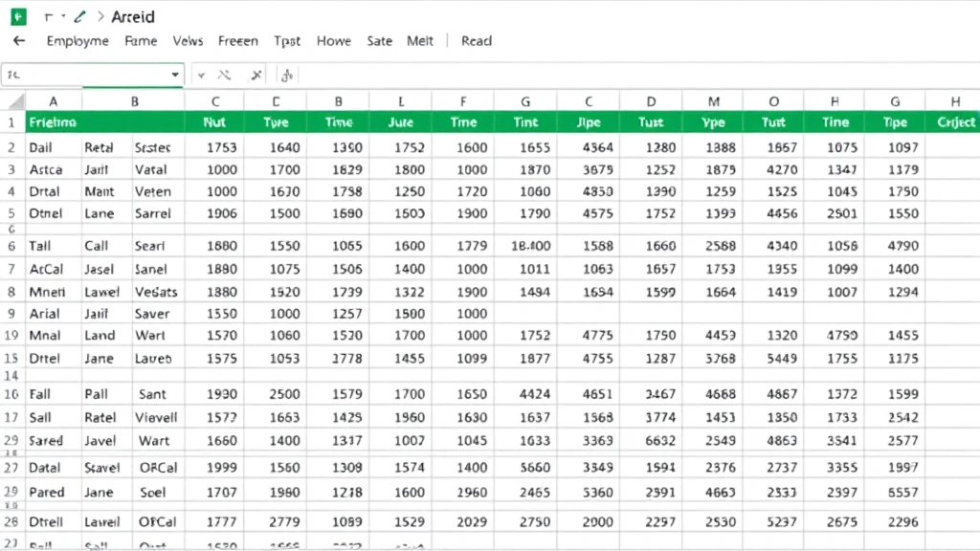Click the green Excel application icon
980x551 pixels.
tap(19, 16)
